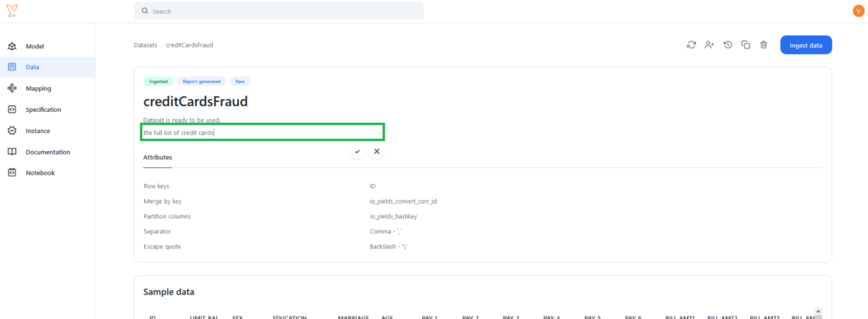Open Documentation page
The image size is (868, 319).
[47, 152]
